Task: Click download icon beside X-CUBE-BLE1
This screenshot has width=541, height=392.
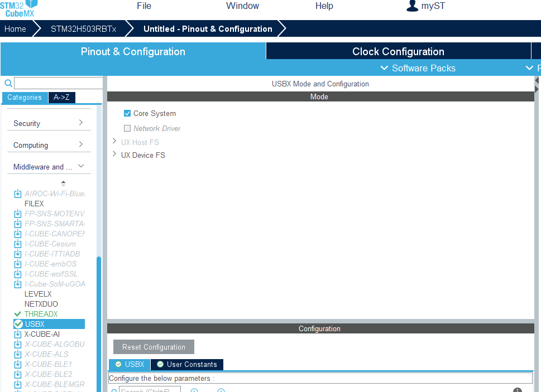Action: (18, 364)
